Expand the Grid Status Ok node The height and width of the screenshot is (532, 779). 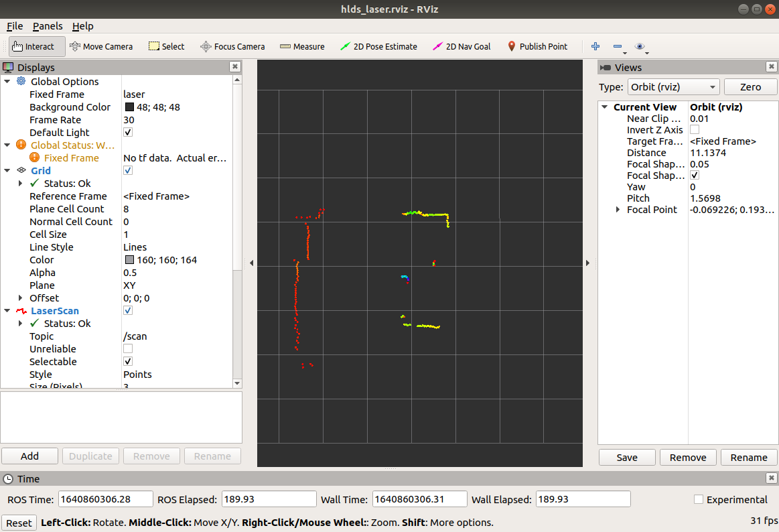[20, 183]
